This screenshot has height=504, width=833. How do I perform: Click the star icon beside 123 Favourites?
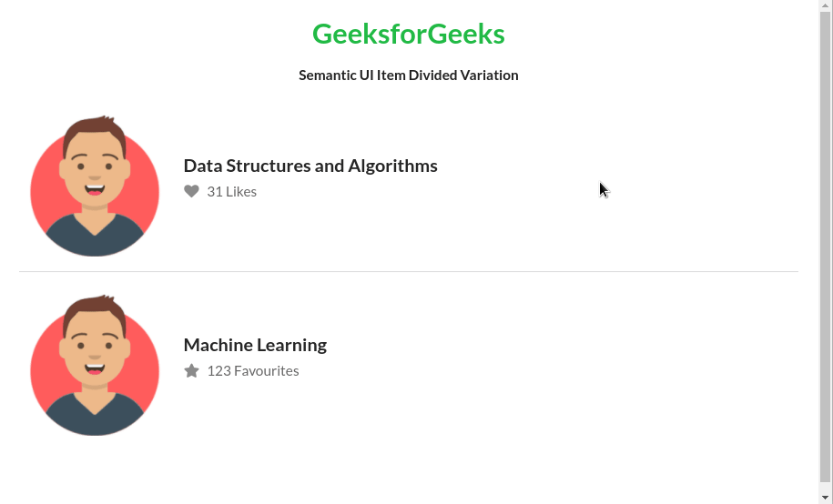[x=191, y=370]
